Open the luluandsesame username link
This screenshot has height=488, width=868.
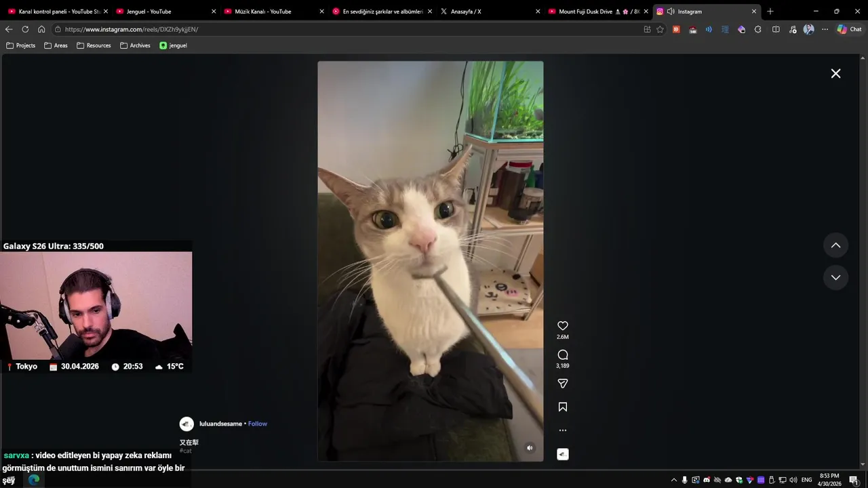(220, 424)
